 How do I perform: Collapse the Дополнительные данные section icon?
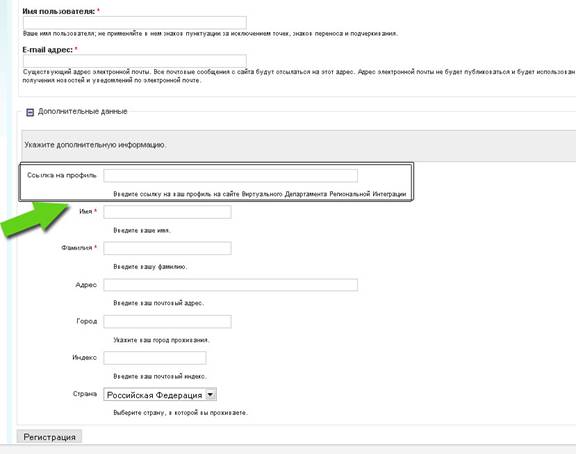pyautogui.click(x=30, y=112)
